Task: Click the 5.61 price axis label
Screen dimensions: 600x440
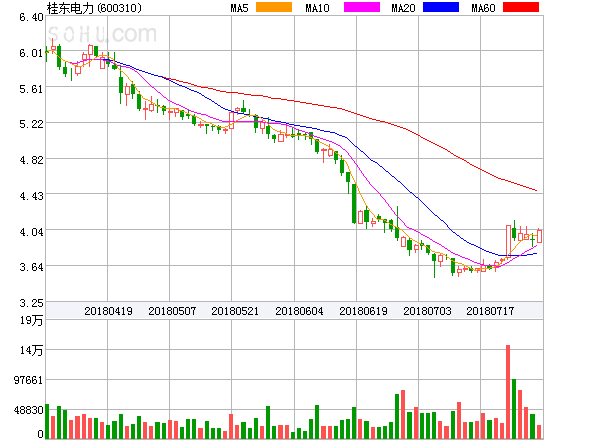Action: pos(31,89)
